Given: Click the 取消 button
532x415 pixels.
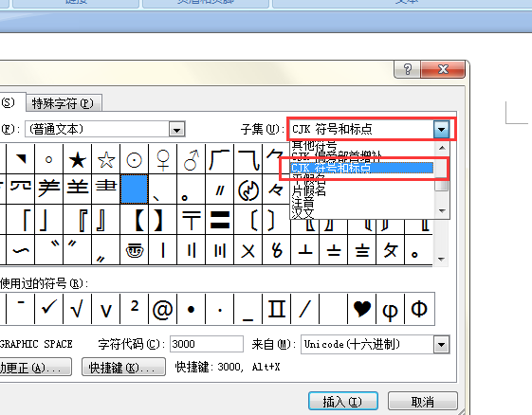Looking at the screenshot, I should click(422, 402).
